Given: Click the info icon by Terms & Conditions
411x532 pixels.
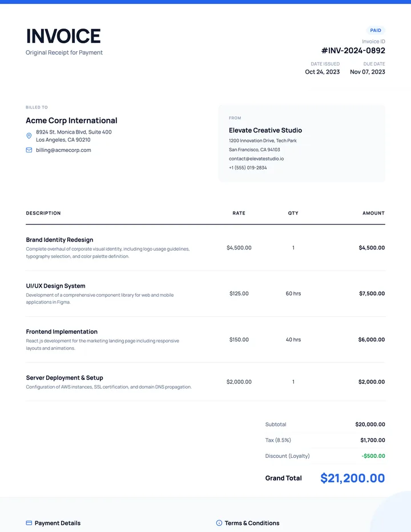Looking at the screenshot, I should (219, 523).
